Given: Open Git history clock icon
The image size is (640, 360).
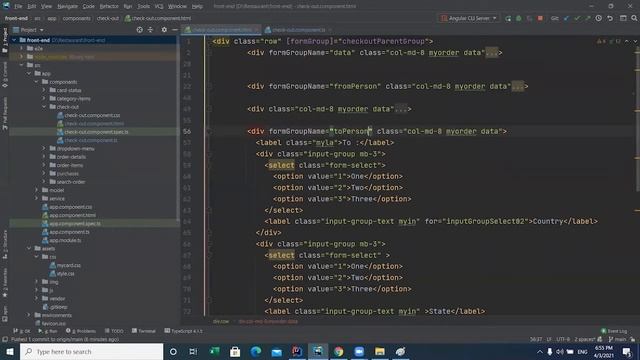Looking at the screenshot, I should click(599, 18).
